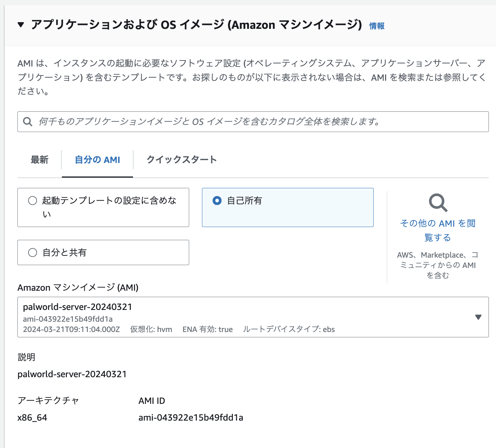Click the AWS、Marketplace community AMI caption text

pos(438,265)
